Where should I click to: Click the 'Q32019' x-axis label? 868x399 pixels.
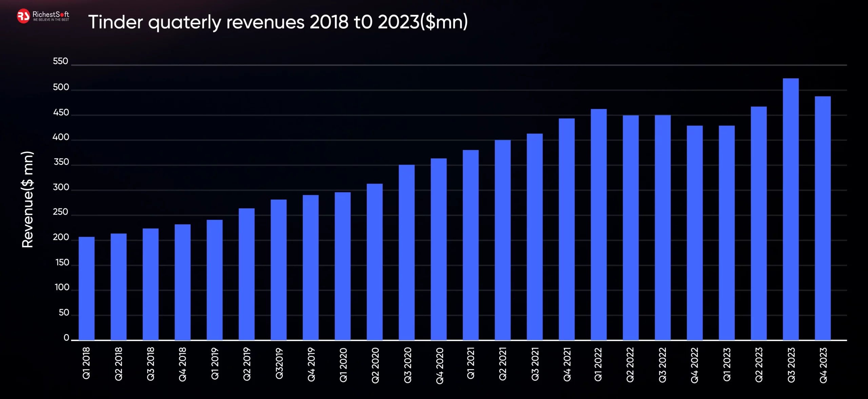[x=279, y=363]
